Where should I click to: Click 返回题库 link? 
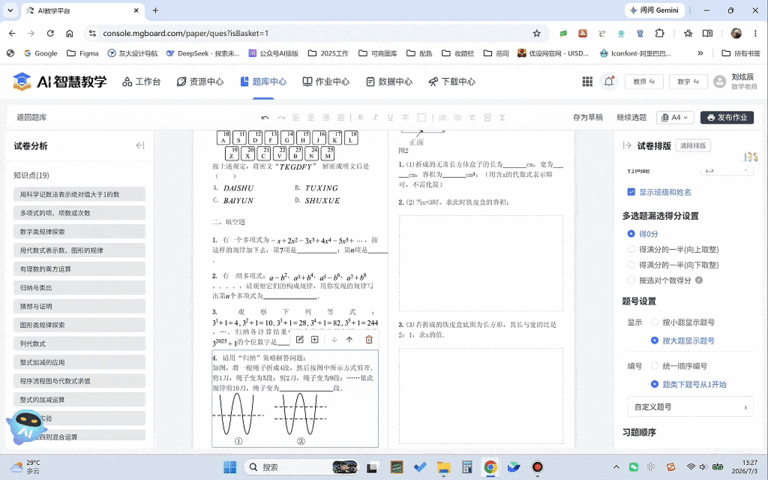tap(32, 118)
